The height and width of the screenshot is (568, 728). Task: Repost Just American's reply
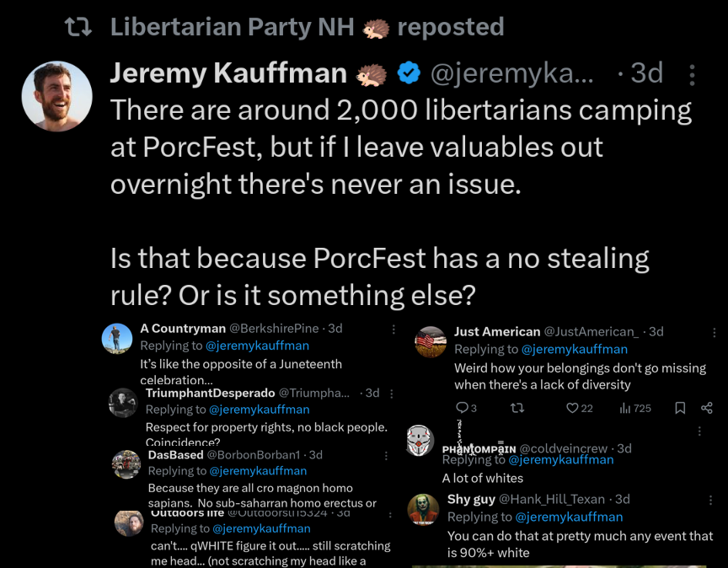coord(517,408)
